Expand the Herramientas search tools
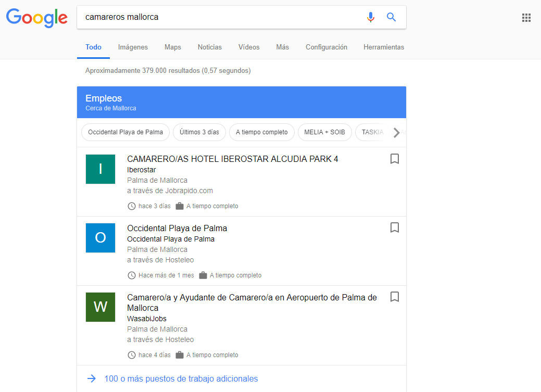This screenshot has height=392, width=541. (x=383, y=47)
